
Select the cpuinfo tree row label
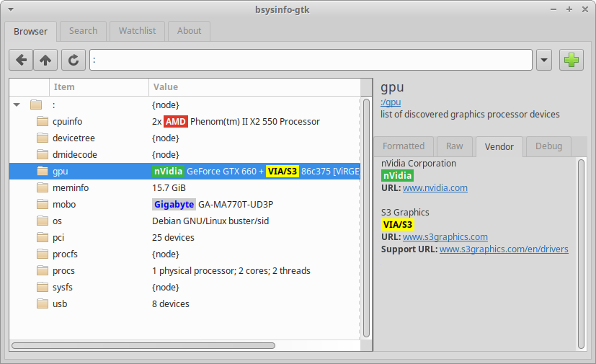pos(67,121)
